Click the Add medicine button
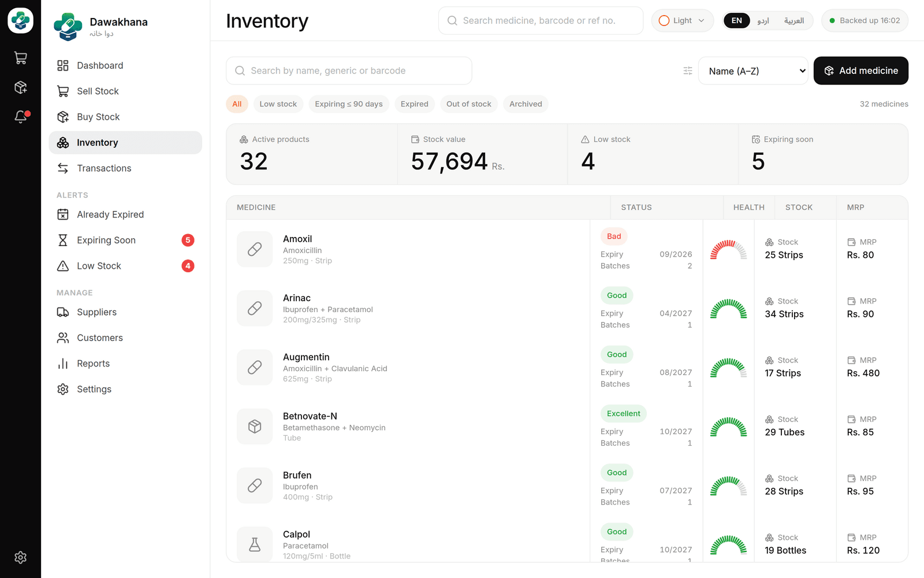This screenshot has height=578, width=924. [x=861, y=71]
